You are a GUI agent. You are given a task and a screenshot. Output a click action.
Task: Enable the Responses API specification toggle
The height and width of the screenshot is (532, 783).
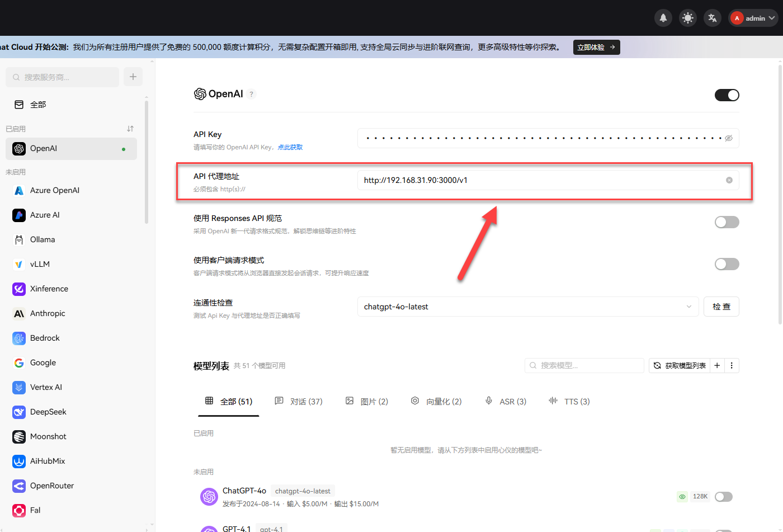click(727, 222)
